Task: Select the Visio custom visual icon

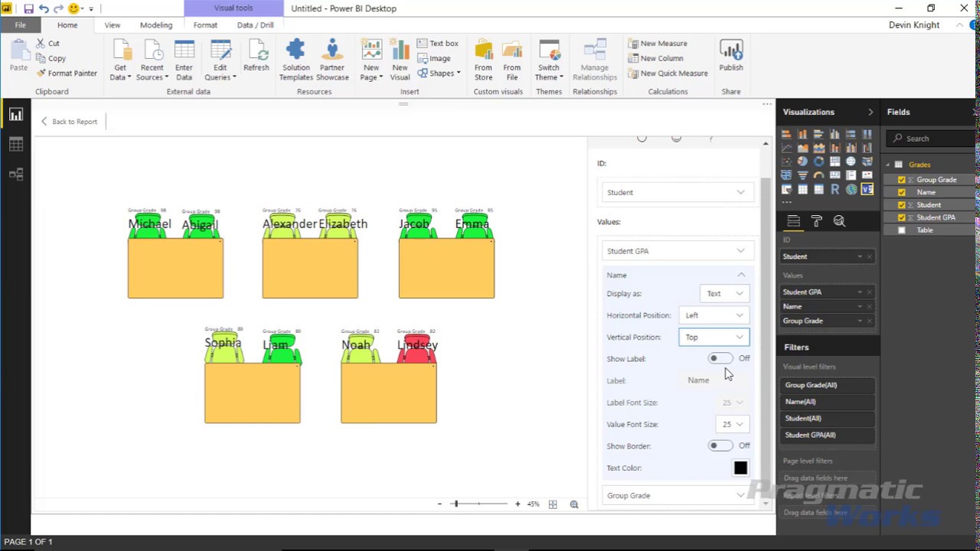Action: pos(867,189)
